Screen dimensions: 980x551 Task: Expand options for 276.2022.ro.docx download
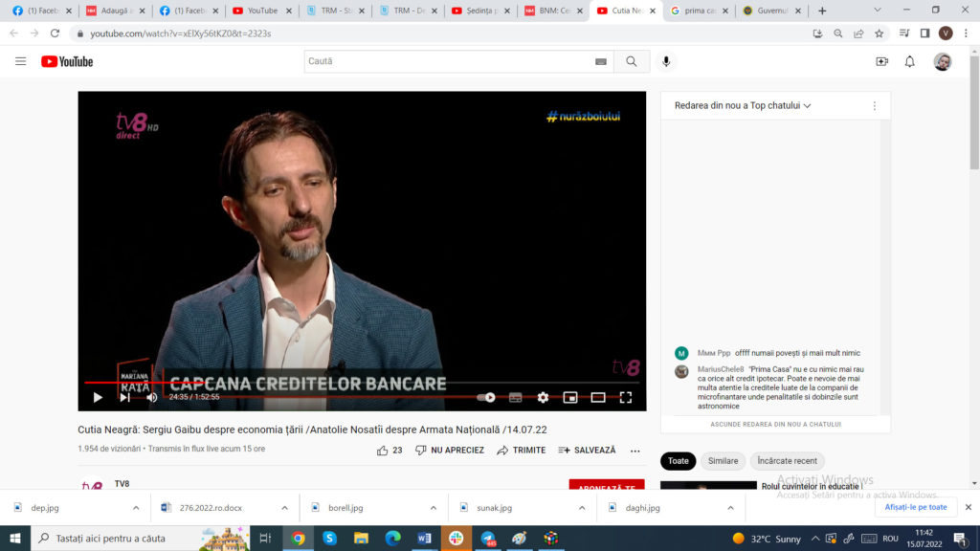[x=284, y=508]
